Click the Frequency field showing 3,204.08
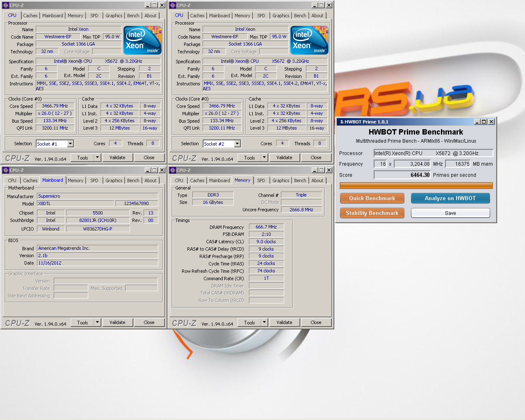This screenshot has width=525, height=420. 413,164
